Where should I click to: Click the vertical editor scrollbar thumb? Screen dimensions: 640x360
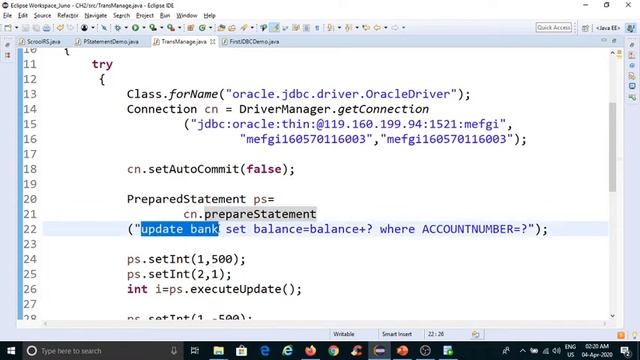pyautogui.click(x=612, y=147)
